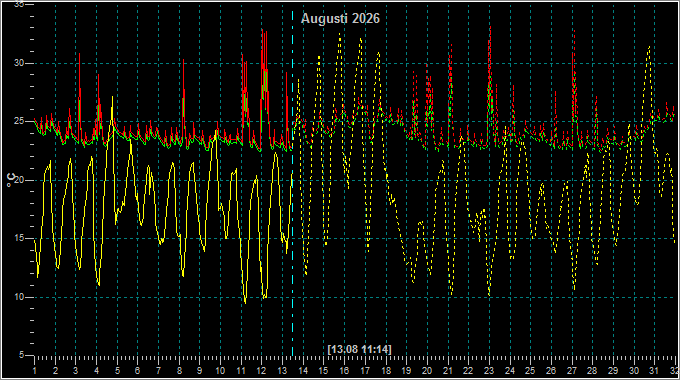Click day 4 on the x-axis
This screenshot has width=680, height=380.
coord(96,371)
